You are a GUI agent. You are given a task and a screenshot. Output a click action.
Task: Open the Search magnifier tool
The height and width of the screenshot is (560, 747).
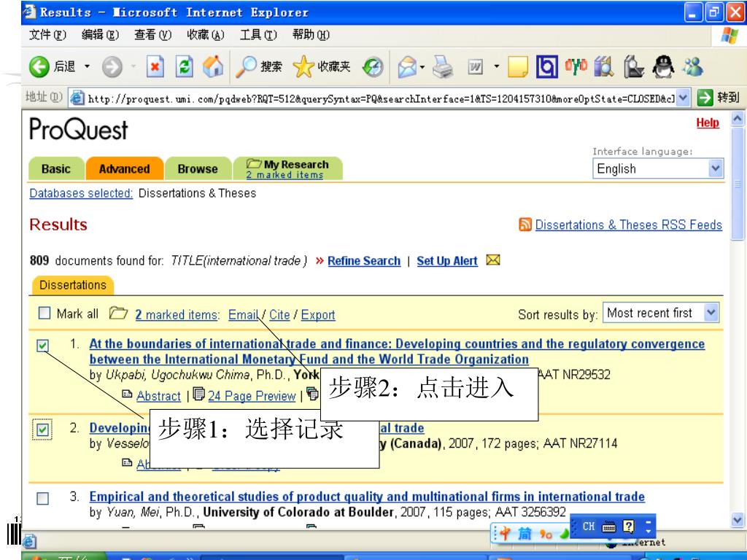tap(247, 66)
